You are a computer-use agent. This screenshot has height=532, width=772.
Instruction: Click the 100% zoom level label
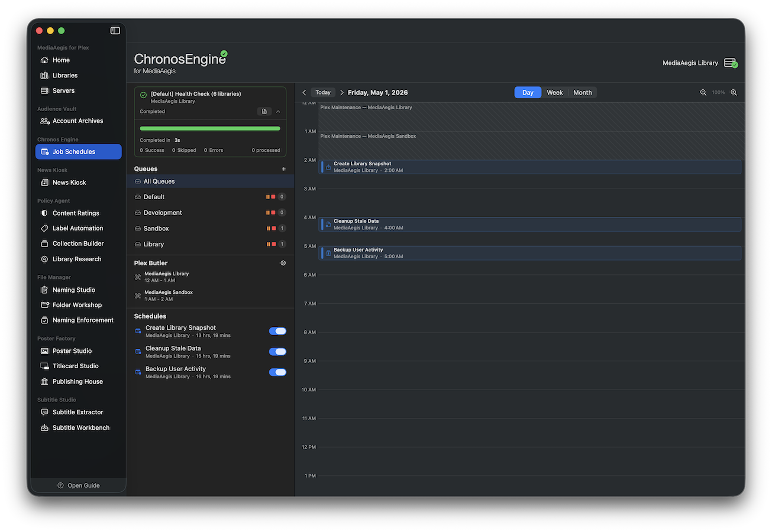[x=718, y=93]
